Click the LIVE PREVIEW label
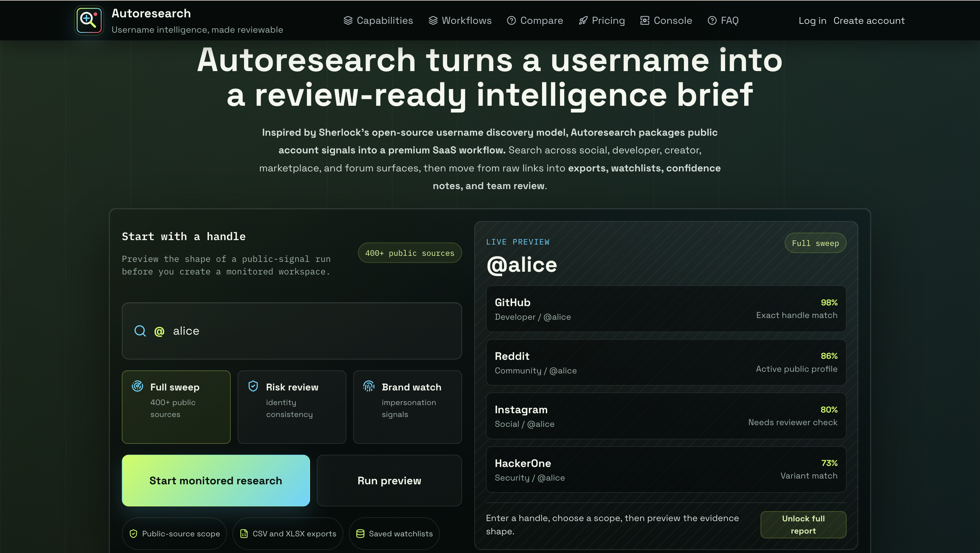Image resolution: width=980 pixels, height=553 pixels. point(518,242)
